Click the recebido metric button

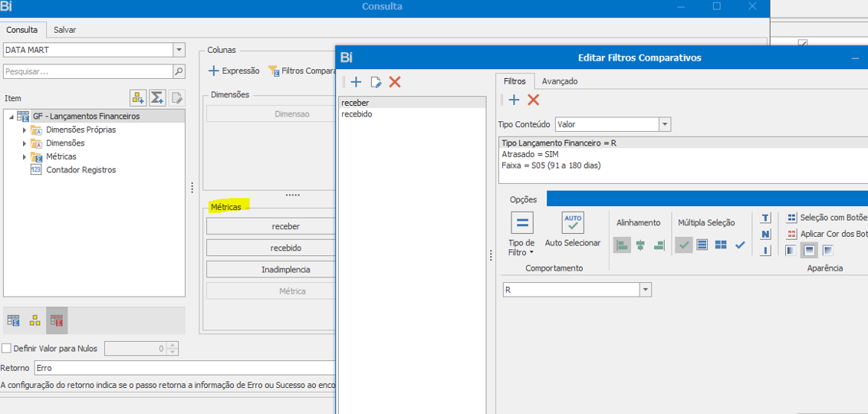click(271, 248)
